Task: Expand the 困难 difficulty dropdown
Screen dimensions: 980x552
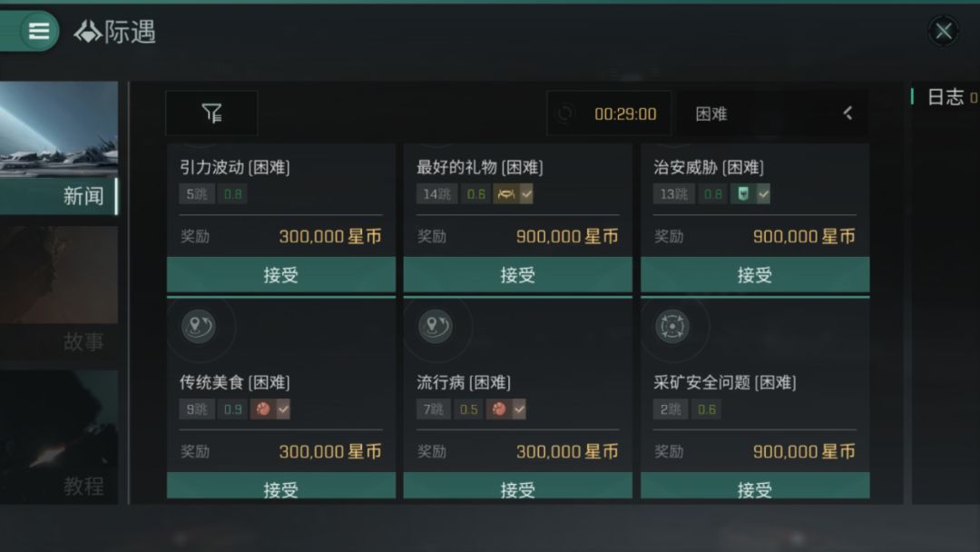Action: point(711,113)
